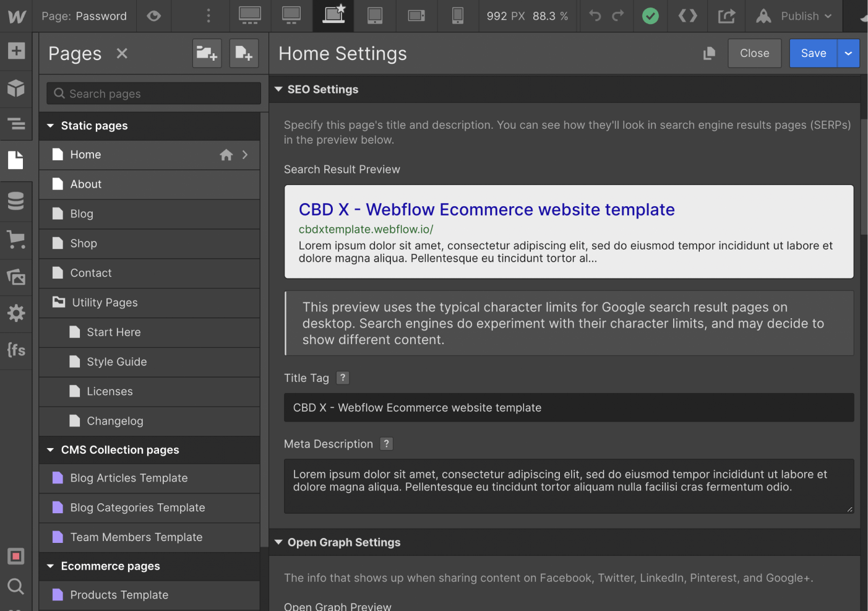Viewport: 868px width, 611px height.
Task: Open the Ecommerce panel
Action: tap(16, 240)
